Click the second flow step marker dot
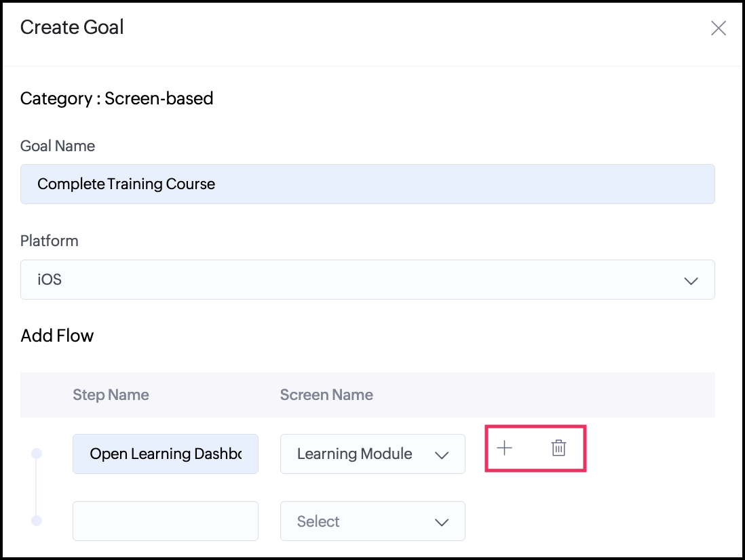The width and height of the screenshot is (745, 560). (x=37, y=520)
